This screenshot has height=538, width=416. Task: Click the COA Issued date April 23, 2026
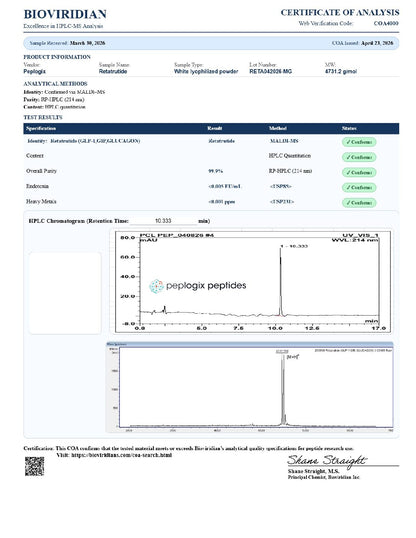pos(377,43)
